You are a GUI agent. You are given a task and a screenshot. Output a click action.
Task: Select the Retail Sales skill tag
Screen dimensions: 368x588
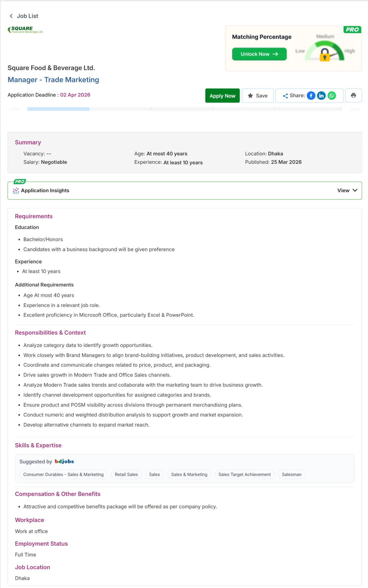126,474
